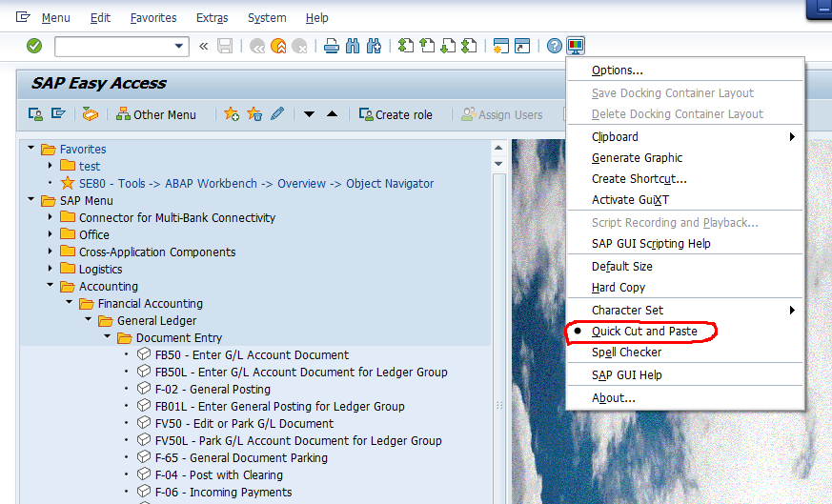Click the Last Page icon

pyautogui.click(x=469, y=46)
